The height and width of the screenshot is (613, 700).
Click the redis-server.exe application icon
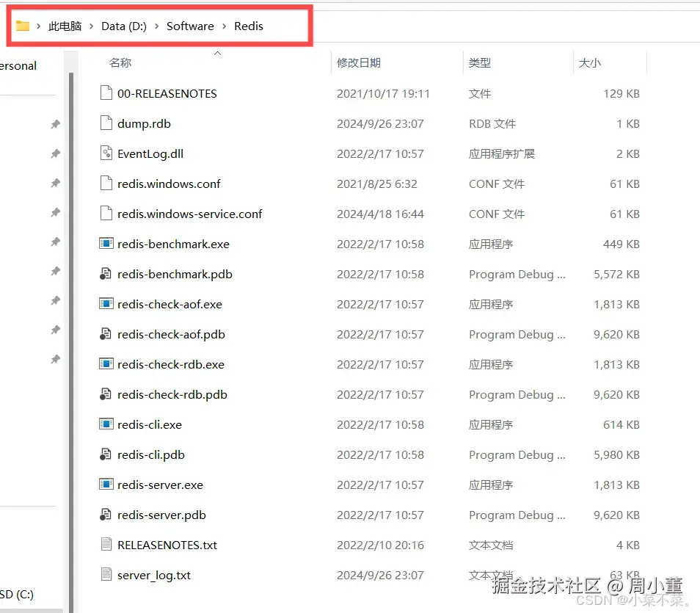click(x=106, y=485)
